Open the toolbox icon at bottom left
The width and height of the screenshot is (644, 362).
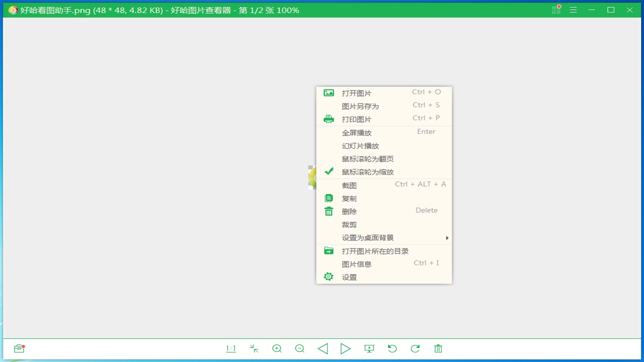[x=19, y=348]
